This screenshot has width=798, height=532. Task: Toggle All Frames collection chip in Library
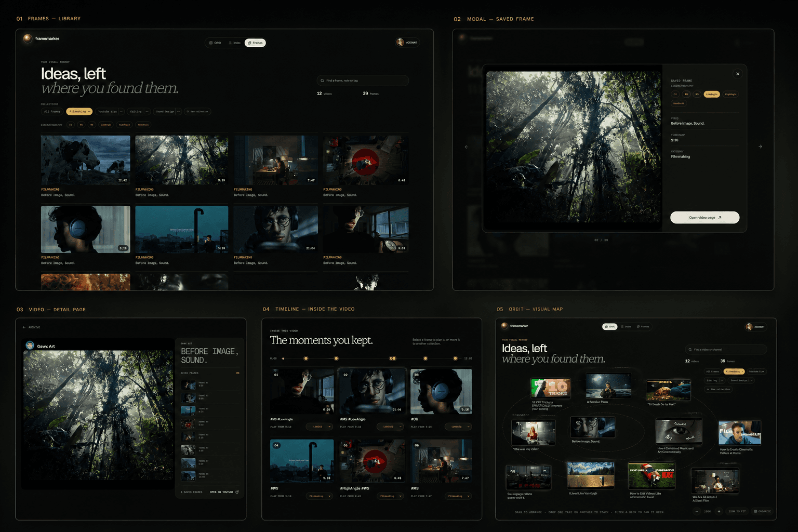[52, 111]
